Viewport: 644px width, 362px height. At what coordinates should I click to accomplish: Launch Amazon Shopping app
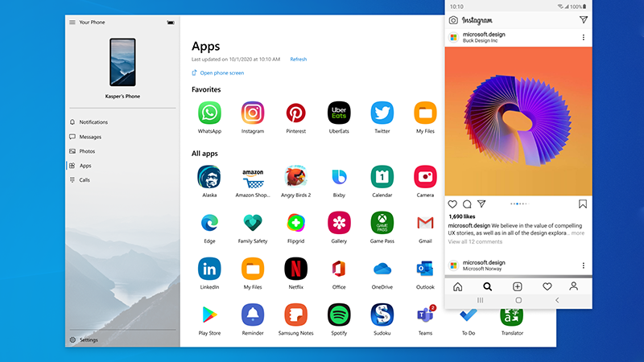tap(253, 177)
